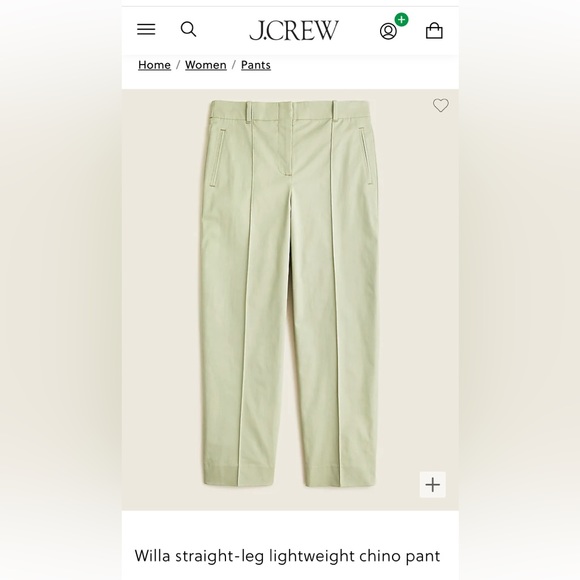The width and height of the screenshot is (580, 580).
Task: Tap the green plus badge on account
Action: [x=401, y=20]
